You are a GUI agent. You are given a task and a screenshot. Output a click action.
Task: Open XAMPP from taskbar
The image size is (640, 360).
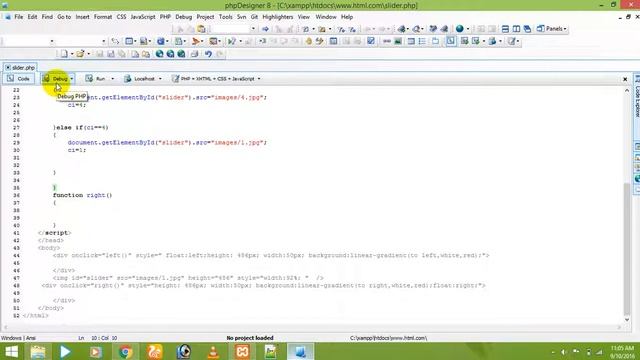pos(242,351)
